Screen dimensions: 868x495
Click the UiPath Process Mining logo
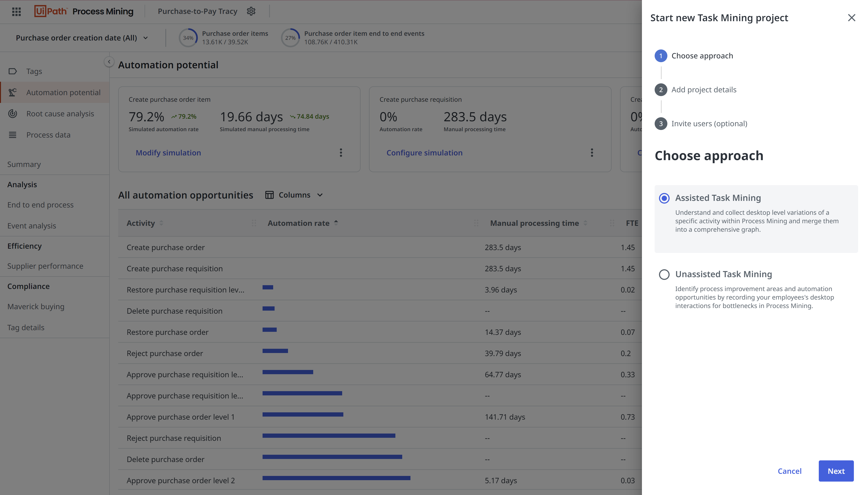click(x=84, y=11)
